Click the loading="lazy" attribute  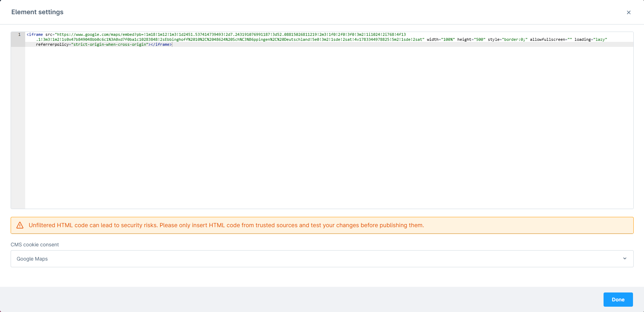(591, 39)
